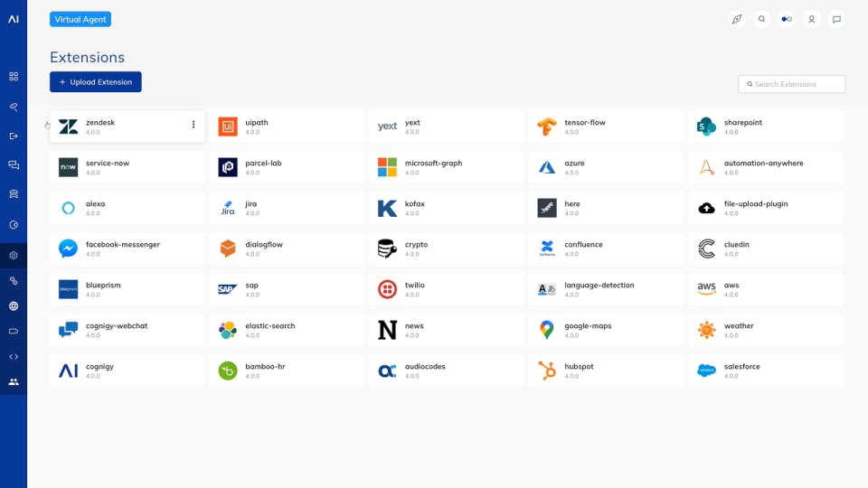The height and width of the screenshot is (488, 868).
Task: Click the Upload Extension button
Action: point(95,82)
